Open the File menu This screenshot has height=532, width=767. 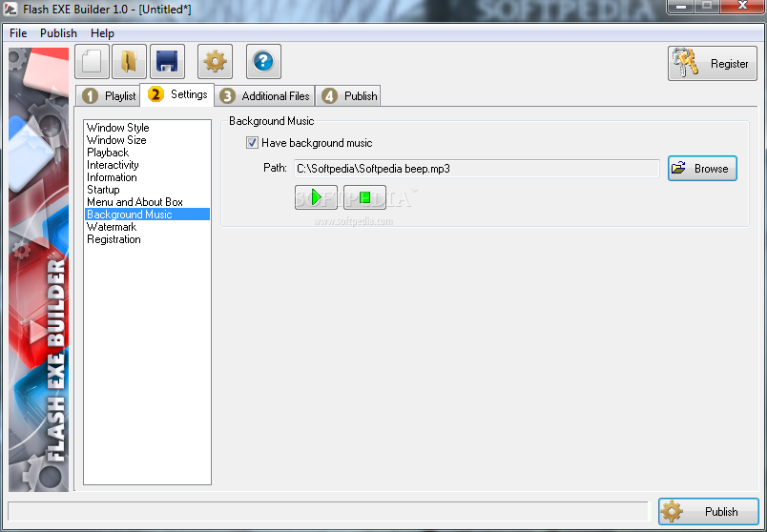(x=18, y=33)
